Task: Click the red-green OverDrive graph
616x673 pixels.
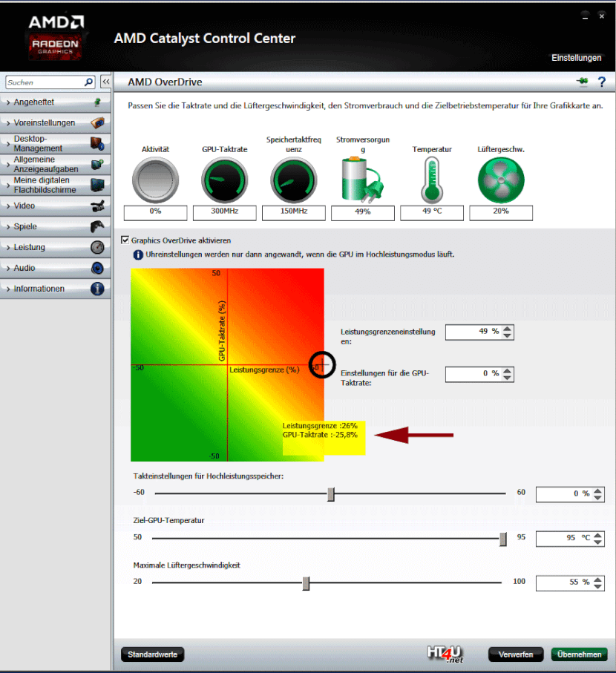Action: [227, 365]
